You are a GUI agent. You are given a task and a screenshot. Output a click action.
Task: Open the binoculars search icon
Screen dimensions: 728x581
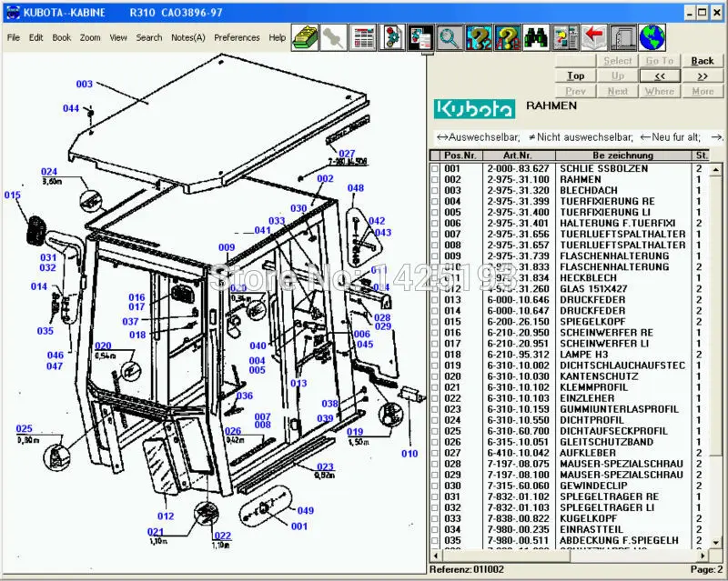click(536, 37)
